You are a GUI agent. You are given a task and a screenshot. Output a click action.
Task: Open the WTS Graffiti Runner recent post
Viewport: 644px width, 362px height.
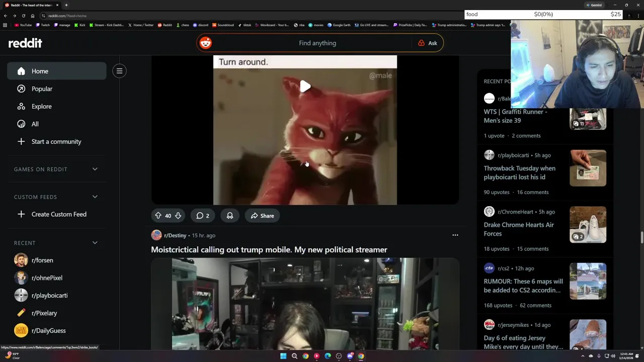515,116
